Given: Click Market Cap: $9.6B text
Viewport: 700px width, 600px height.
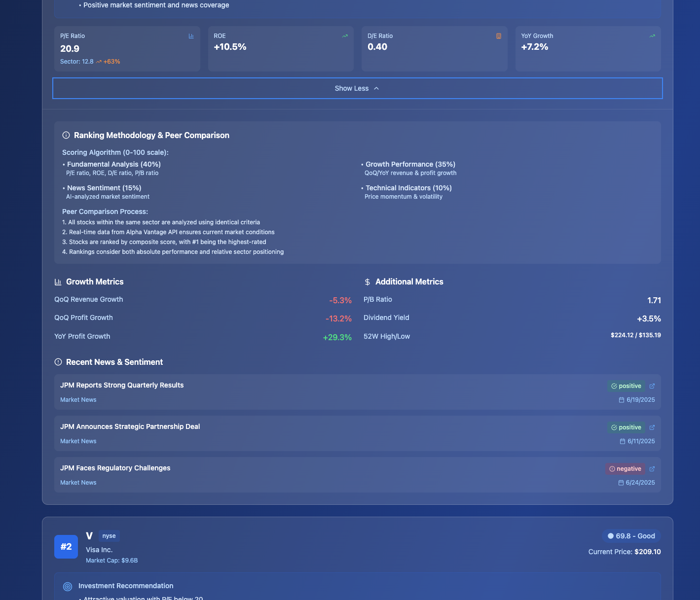Looking at the screenshot, I should point(111,561).
